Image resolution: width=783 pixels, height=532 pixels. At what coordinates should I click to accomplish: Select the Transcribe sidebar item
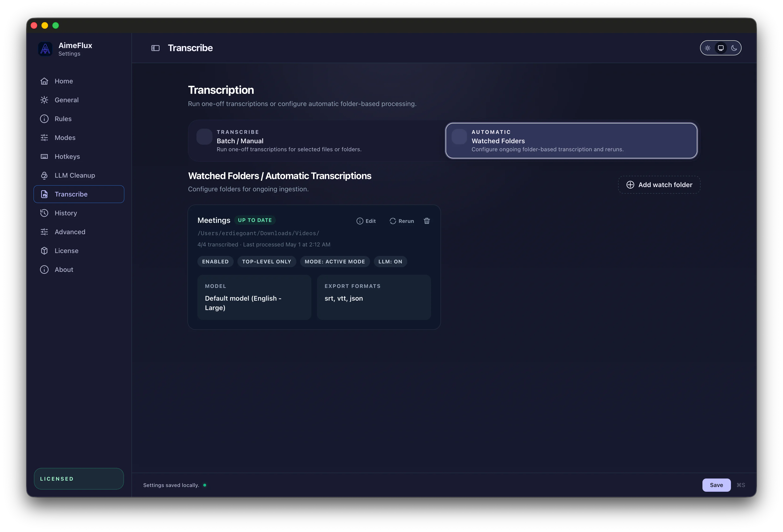tap(79, 194)
